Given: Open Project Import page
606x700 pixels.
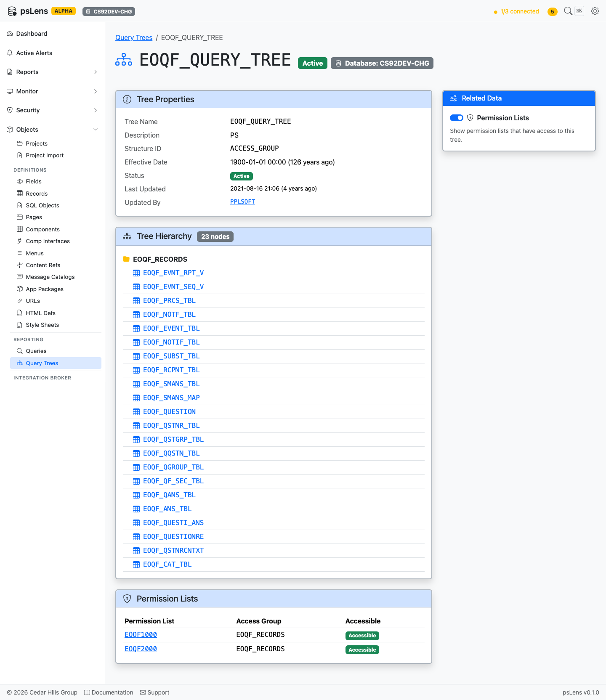Looking at the screenshot, I should click(56, 155).
